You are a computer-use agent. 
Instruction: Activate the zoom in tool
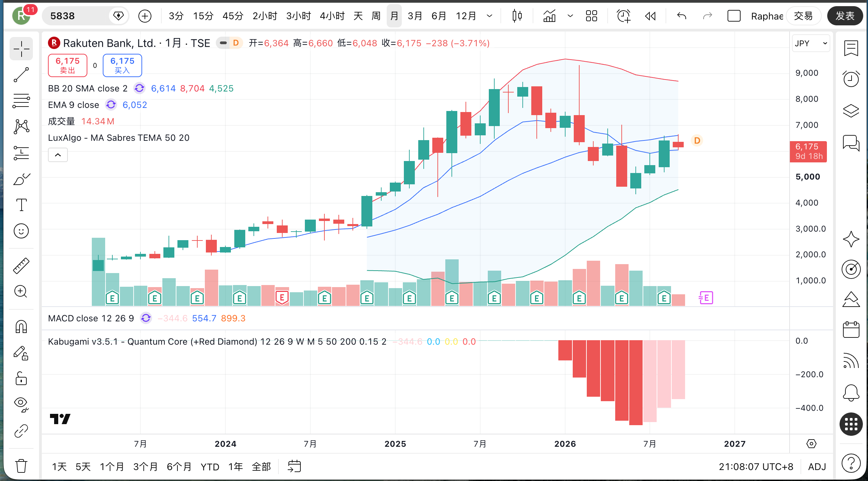point(21,292)
